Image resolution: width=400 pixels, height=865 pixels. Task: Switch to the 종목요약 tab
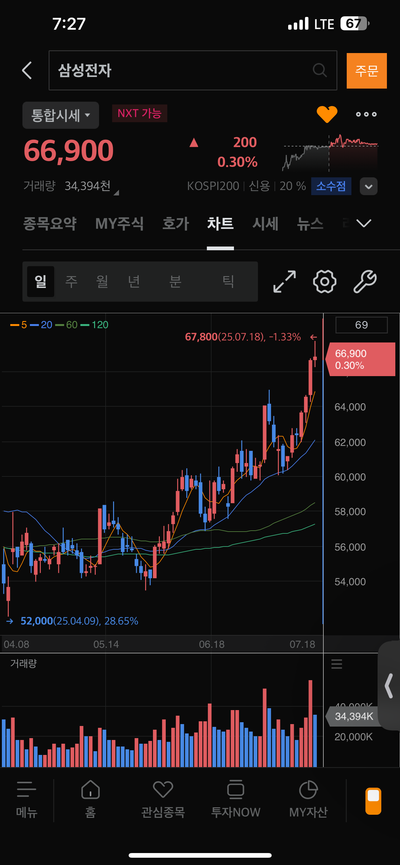(x=50, y=223)
